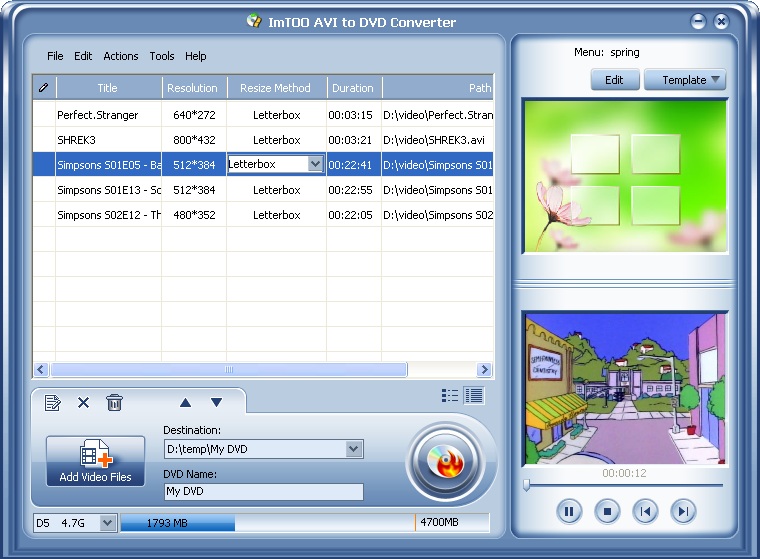Screen dimensions: 760x559
Task: Click the 1793 MB disc usage bar
Action: click(177, 523)
